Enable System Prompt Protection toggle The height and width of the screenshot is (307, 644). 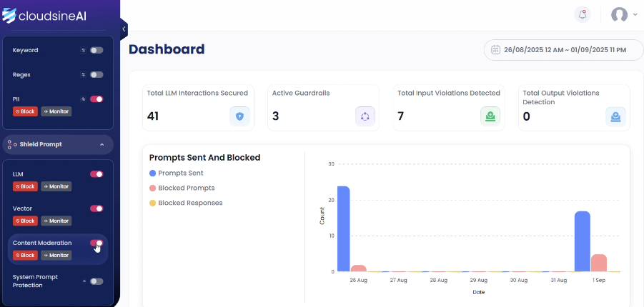(96, 281)
